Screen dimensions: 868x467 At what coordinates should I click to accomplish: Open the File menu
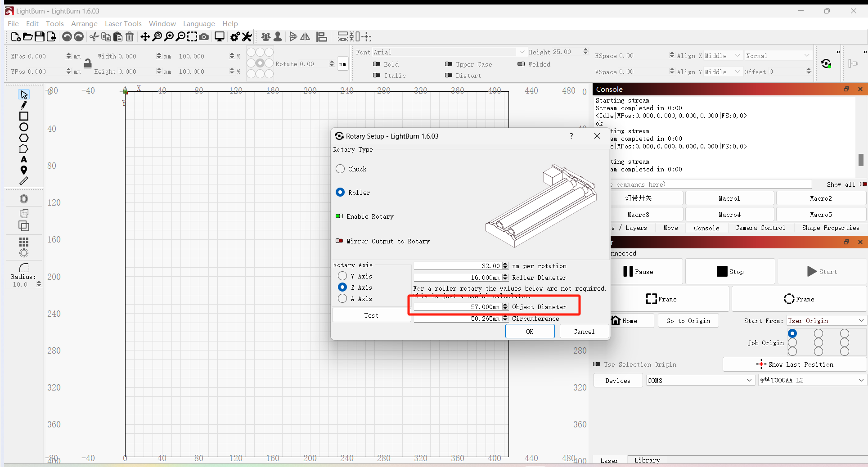coord(13,23)
